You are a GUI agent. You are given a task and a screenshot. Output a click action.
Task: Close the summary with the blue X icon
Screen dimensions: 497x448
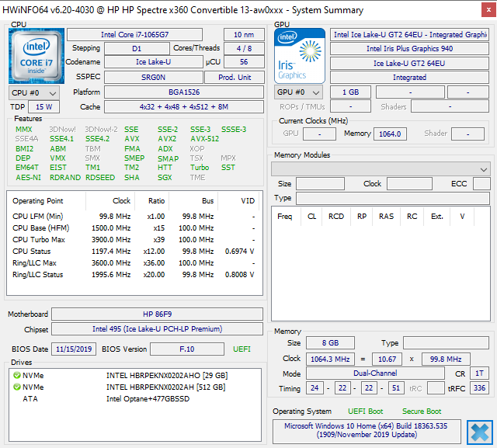tap(479, 432)
